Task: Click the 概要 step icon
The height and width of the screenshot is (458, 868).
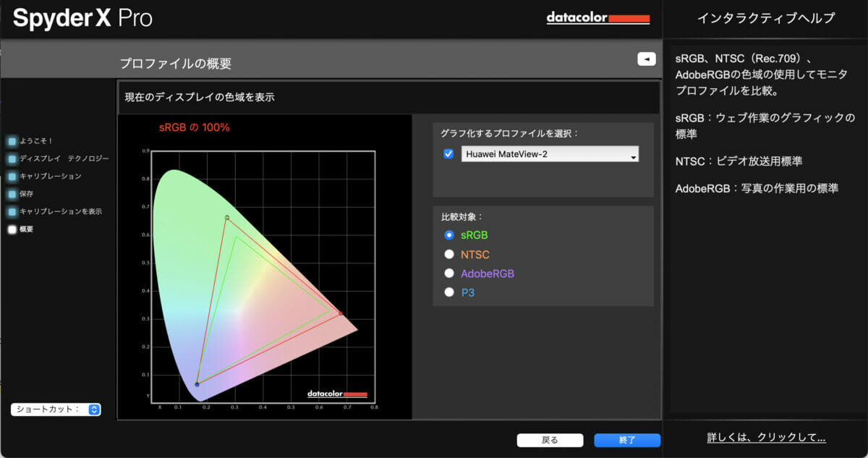Action: click(12, 229)
